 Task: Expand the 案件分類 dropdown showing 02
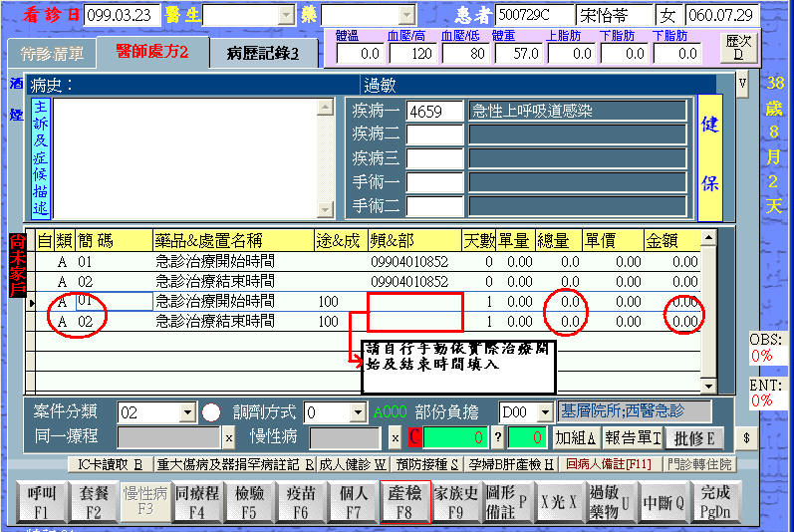click(187, 412)
